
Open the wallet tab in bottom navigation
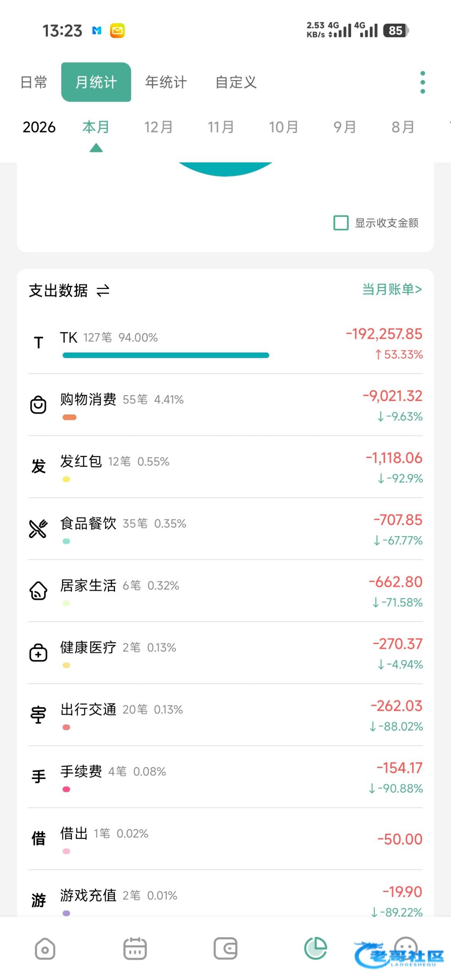click(x=225, y=948)
